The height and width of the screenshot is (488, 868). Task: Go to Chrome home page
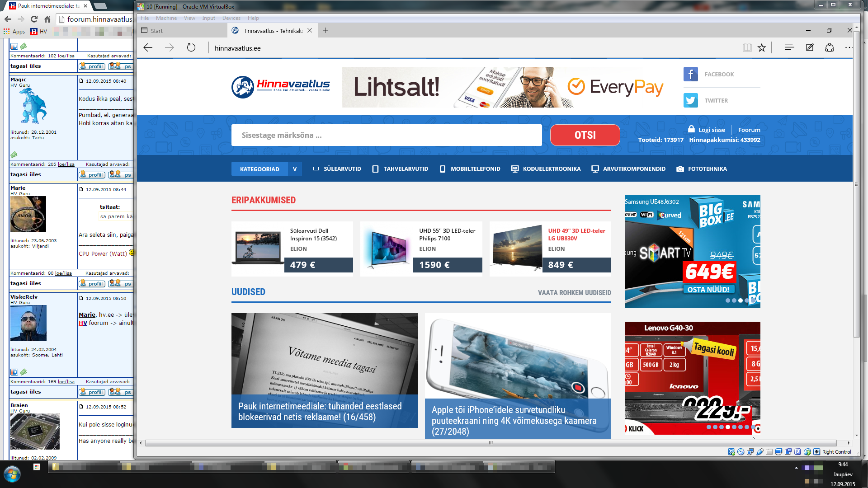tap(47, 19)
